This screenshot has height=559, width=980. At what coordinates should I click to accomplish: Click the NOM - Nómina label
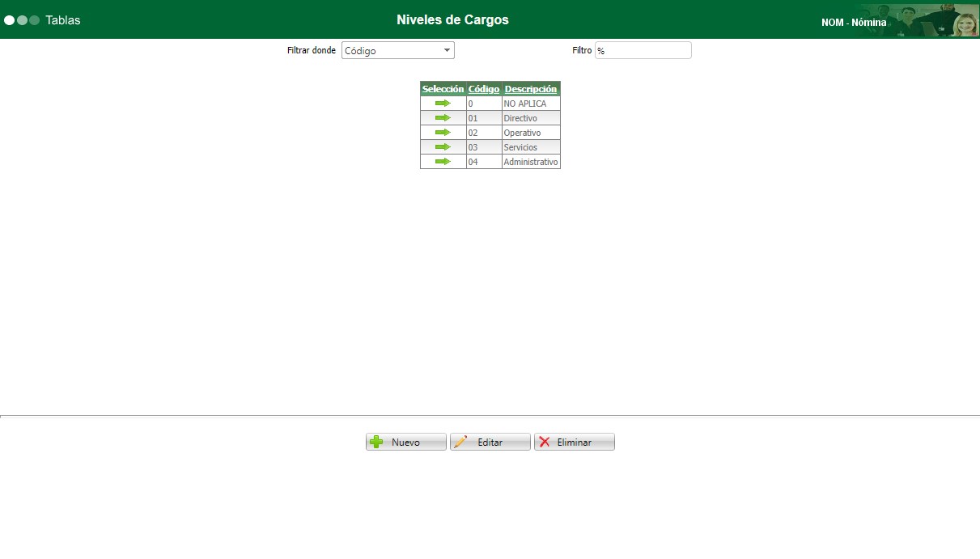point(854,23)
